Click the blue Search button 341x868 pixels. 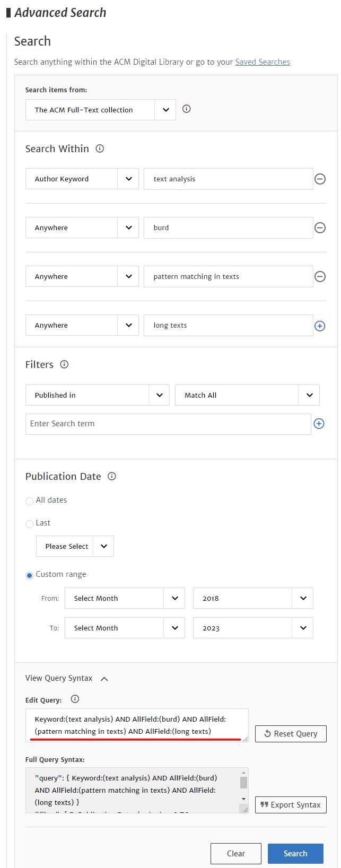pos(295,854)
